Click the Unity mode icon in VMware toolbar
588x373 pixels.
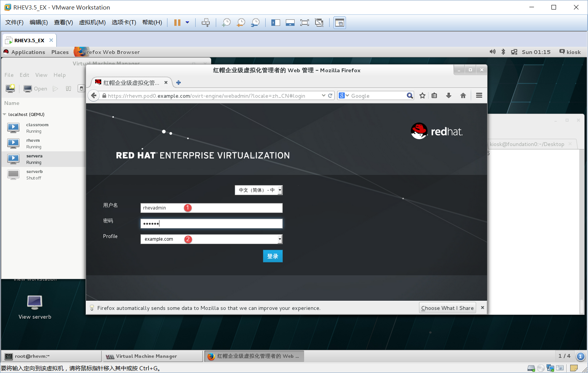(319, 22)
